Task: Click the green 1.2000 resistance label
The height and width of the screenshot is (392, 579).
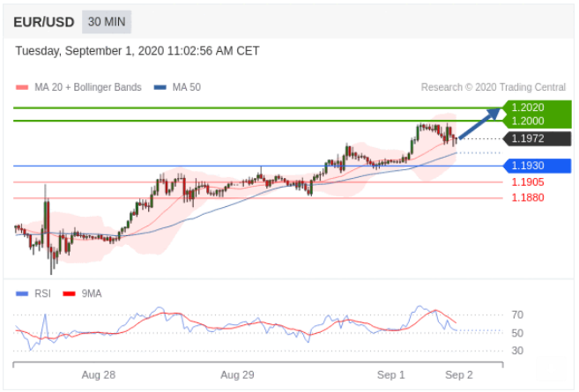Action: pos(527,121)
